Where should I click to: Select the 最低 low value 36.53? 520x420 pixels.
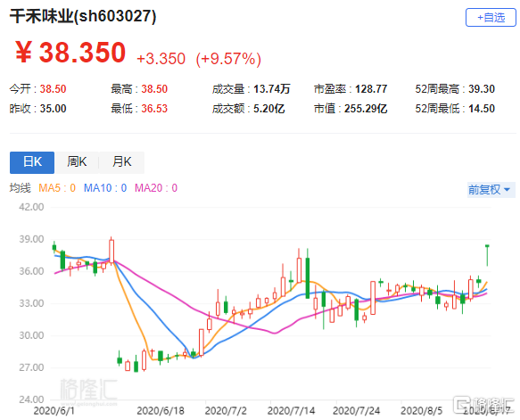tap(154, 109)
